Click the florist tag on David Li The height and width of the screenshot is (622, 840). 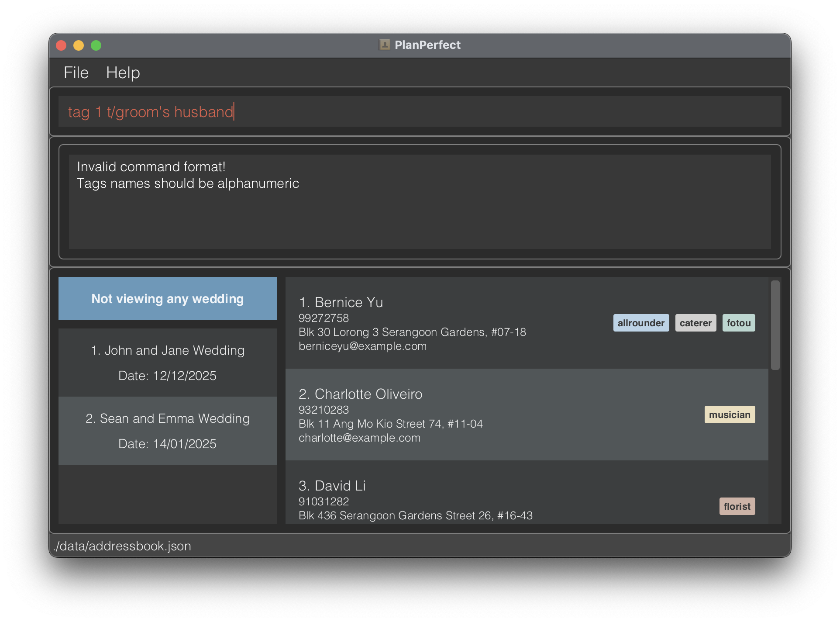point(737,506)
